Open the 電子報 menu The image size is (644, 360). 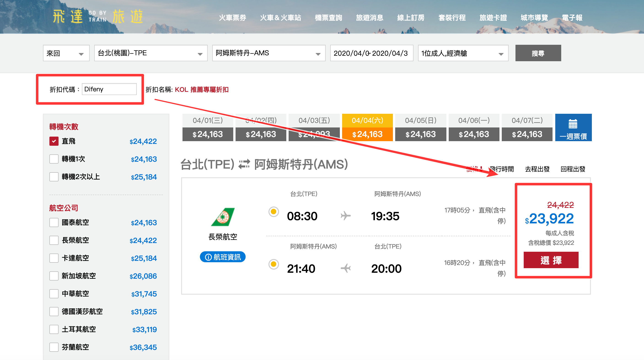coord(572,18)
